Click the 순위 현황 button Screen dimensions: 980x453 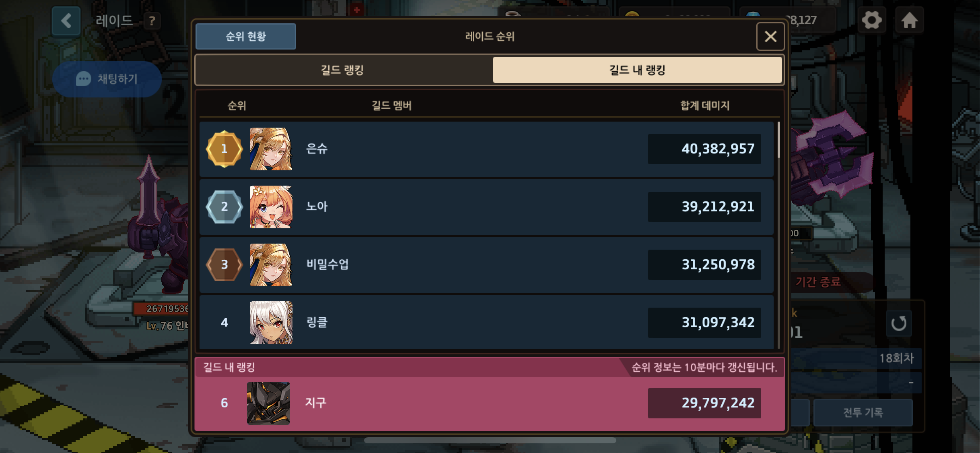[x=246, y=37]
